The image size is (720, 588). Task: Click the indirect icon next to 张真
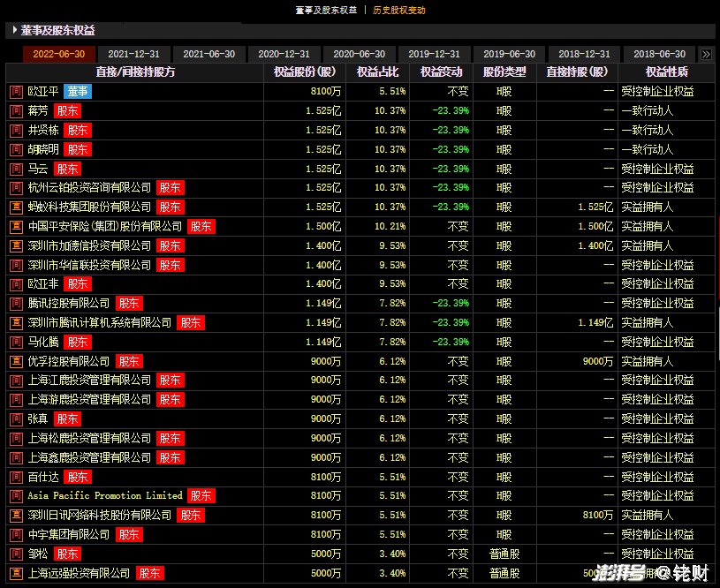tap(17, 419)
